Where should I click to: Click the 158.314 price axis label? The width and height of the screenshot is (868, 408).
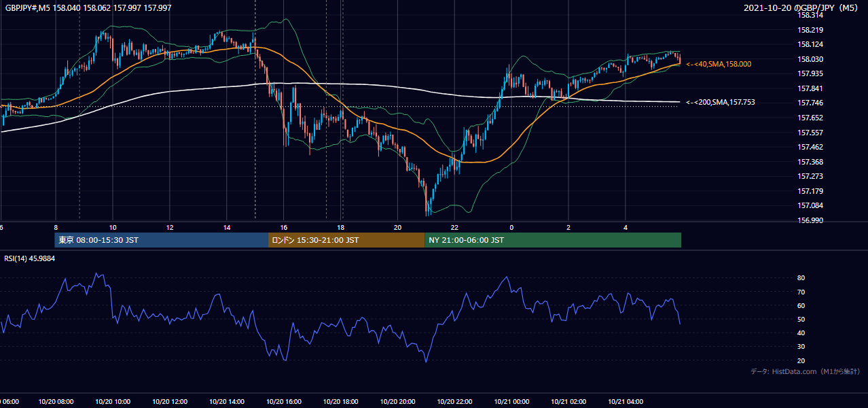tap(810, 15)
